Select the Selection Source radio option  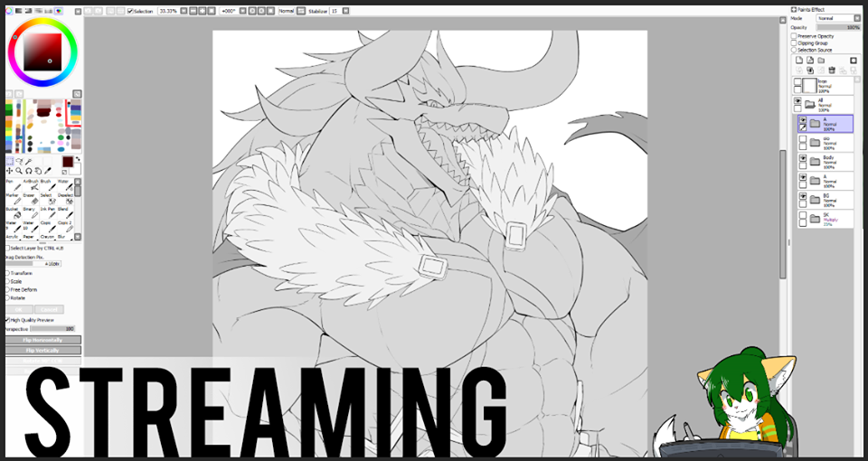click(x=794, y=50)
